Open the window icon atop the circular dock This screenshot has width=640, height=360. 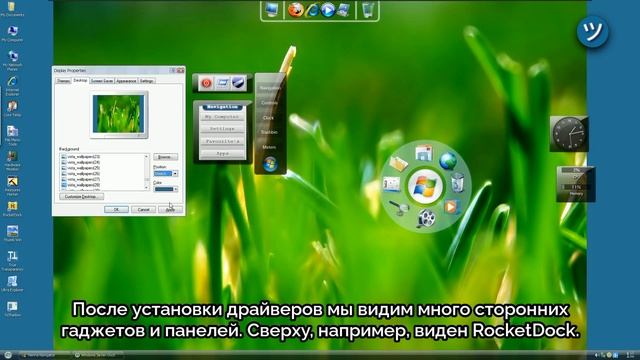424,153
